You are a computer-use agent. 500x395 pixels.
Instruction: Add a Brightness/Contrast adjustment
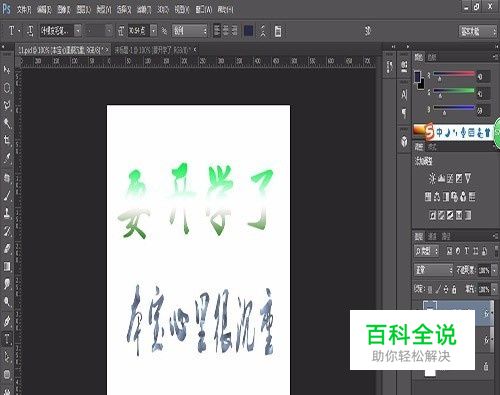432,178
